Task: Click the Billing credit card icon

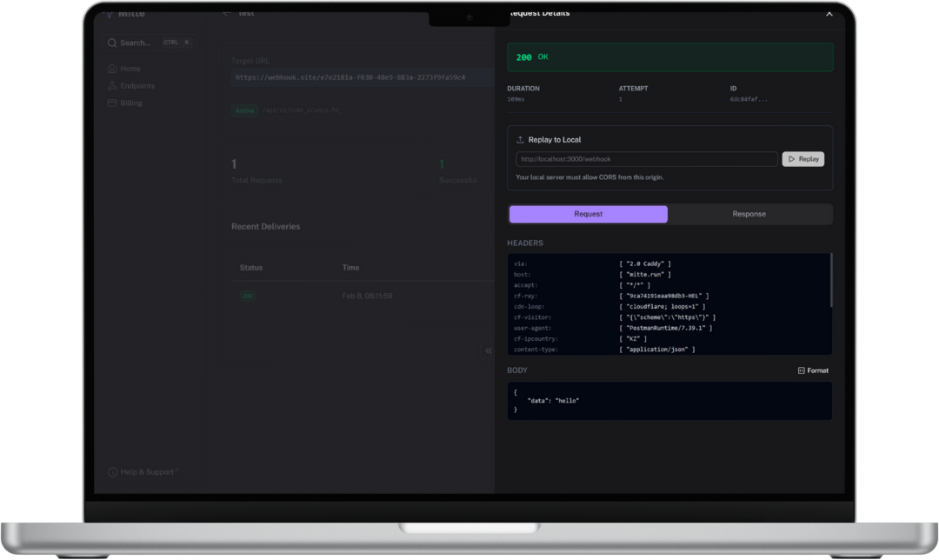Action: click(112, 103)
